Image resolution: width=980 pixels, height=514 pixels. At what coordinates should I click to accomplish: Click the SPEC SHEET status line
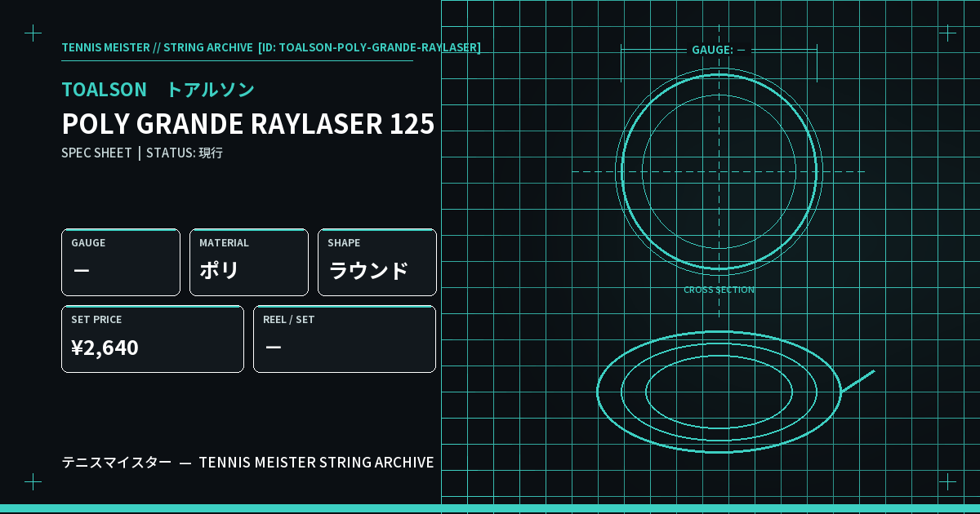point(142,153)
